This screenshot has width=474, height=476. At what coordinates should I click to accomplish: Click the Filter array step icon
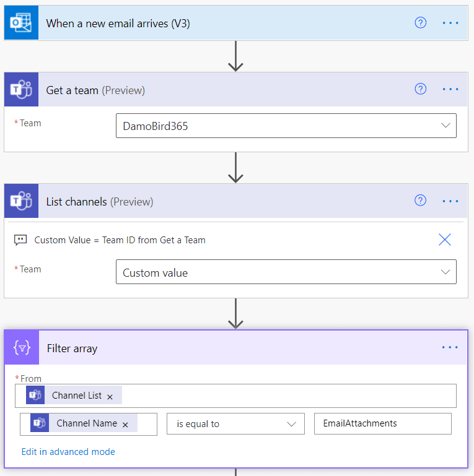(22, 348)
